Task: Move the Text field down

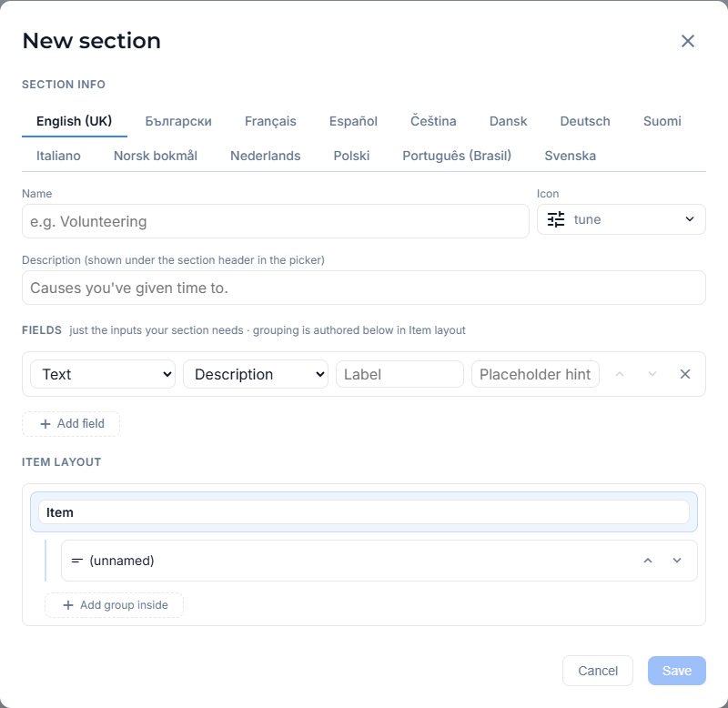Action: [x=652, y=374]
